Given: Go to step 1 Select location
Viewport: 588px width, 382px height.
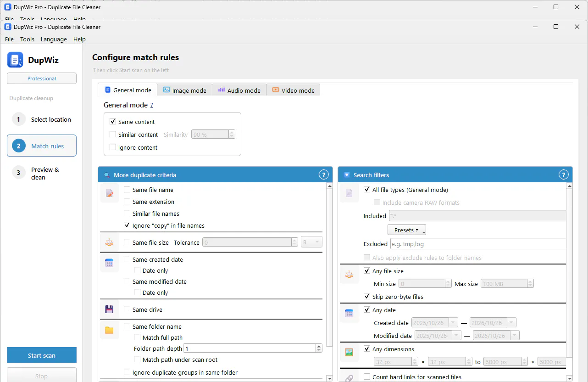Looking at the screenshot, I should click(x=42, y=119).
